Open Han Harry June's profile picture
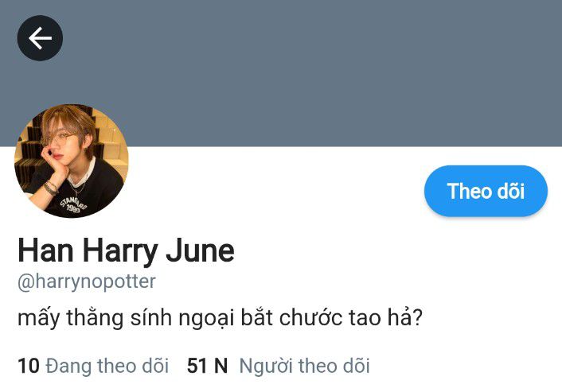This screenshot has height=392, width=562. point(72,161)
